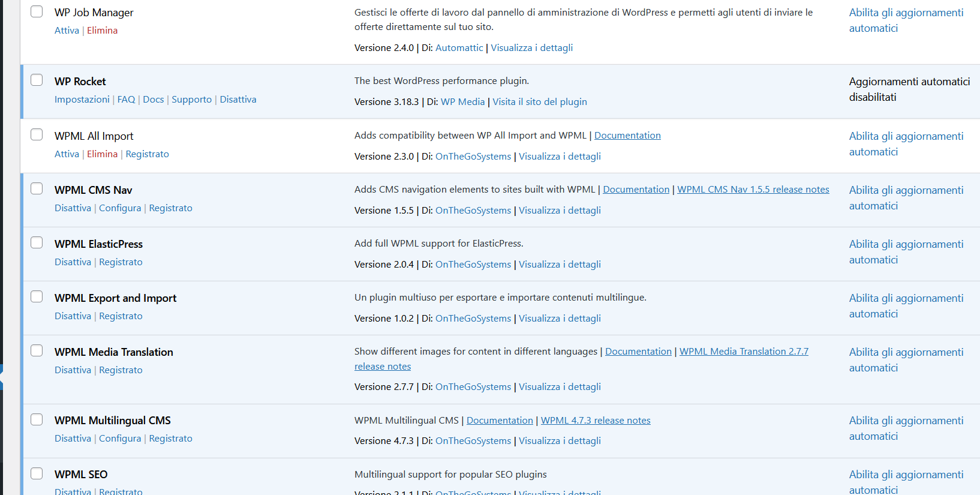The image size is (980, 495).
Task: Open WPML All Import Documentation link
Action: point(627,136)
